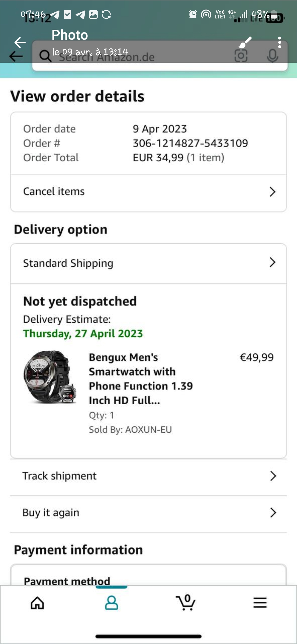
Task: Tap the Standard Shipping label
Action: click(x=68, y=263)
